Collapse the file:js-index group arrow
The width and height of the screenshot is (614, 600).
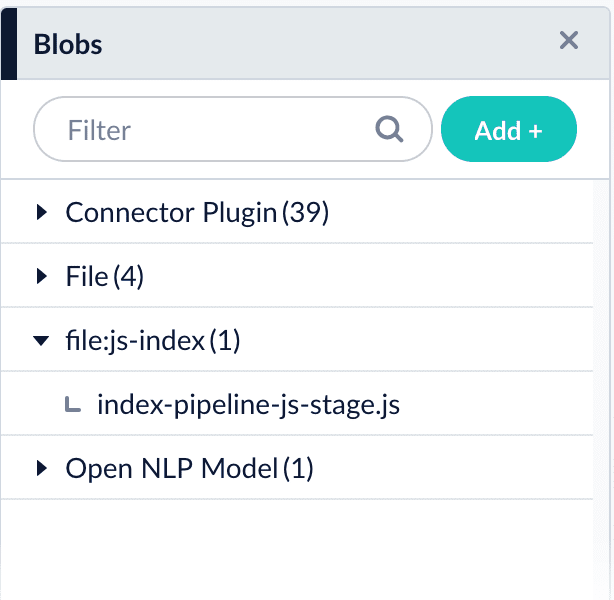[x=41, y=340]
